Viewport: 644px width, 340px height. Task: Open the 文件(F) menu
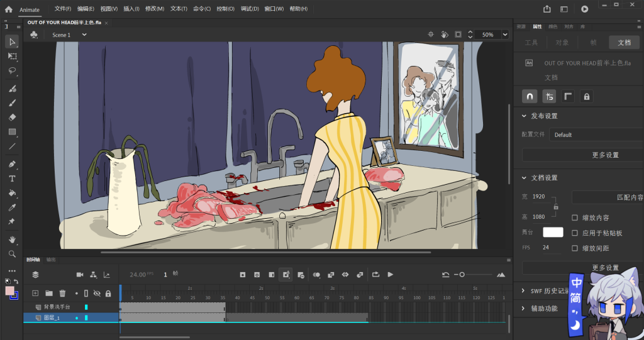point(63,9)
